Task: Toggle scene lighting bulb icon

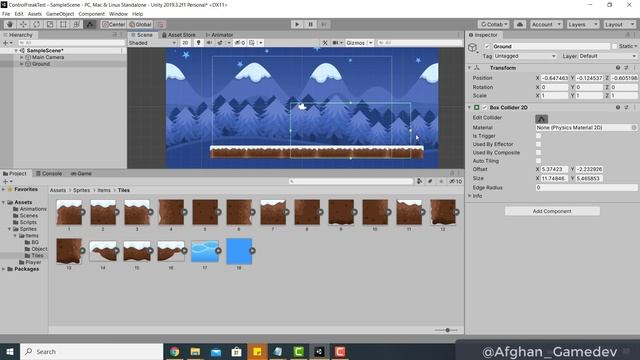Action: click(199, 43)
